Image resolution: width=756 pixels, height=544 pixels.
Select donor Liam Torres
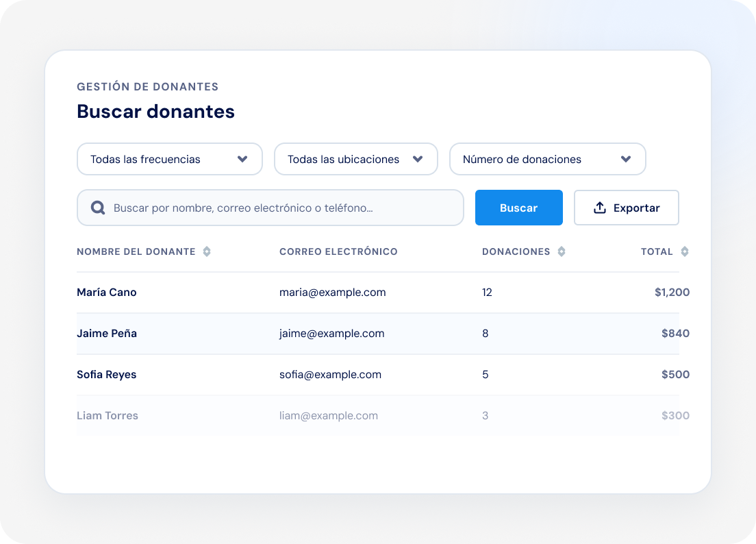[x=108, y=416]
